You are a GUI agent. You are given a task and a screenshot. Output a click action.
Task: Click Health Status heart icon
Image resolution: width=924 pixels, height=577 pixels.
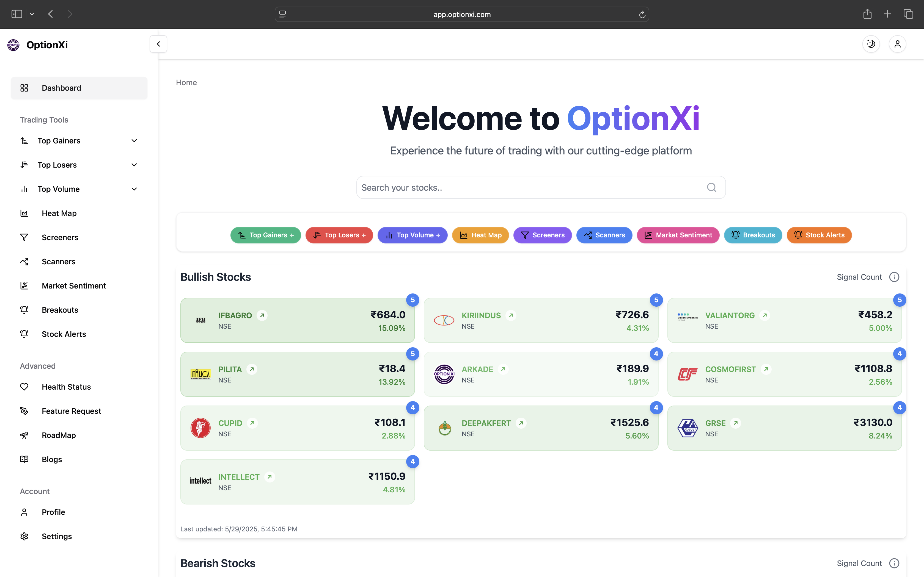[24, 387]
